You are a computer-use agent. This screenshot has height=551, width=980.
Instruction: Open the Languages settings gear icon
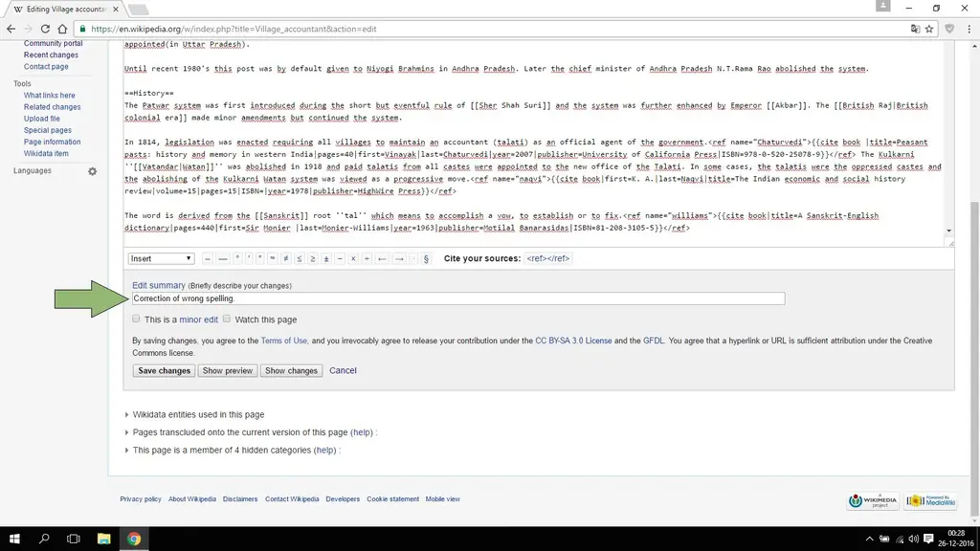click(93, 171)
